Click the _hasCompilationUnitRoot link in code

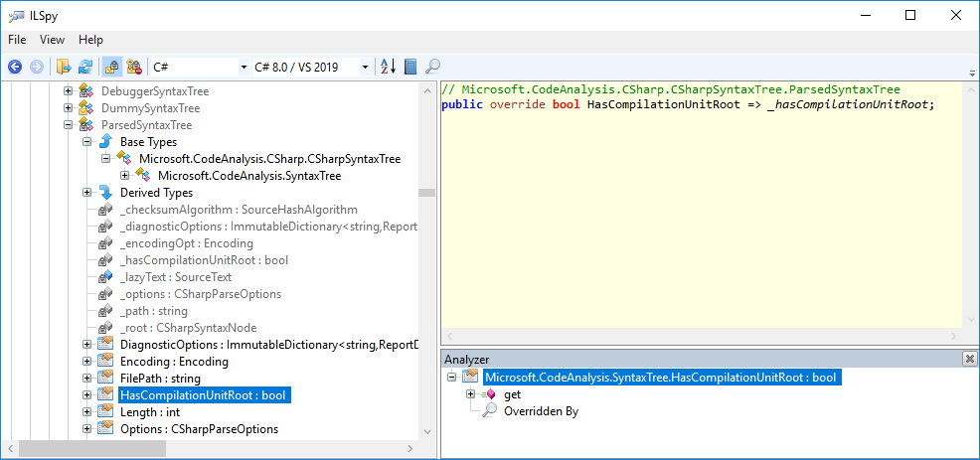coord(850,104)
